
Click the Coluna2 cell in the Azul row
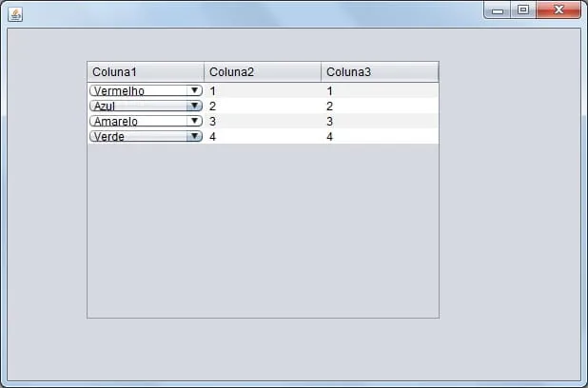[263, 106]
